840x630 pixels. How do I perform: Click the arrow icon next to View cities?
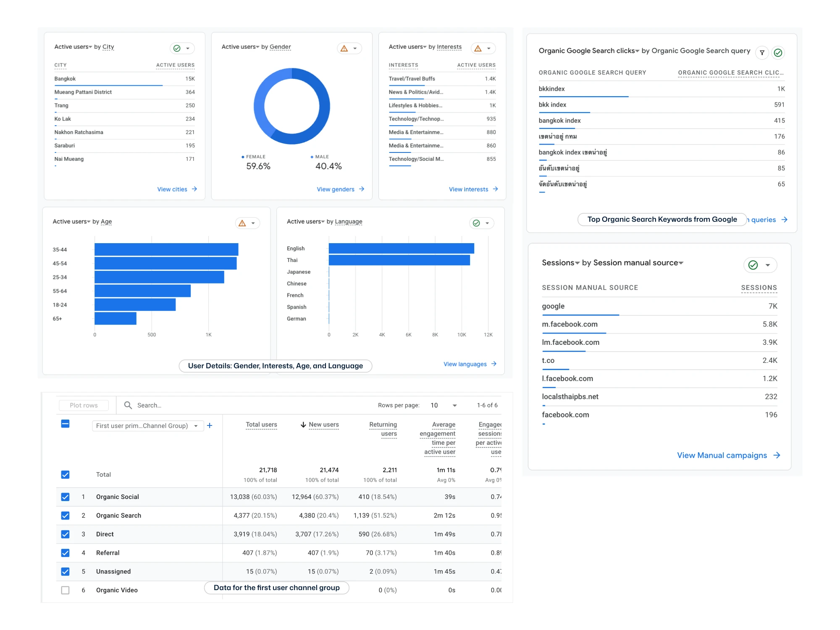(194, 189)
